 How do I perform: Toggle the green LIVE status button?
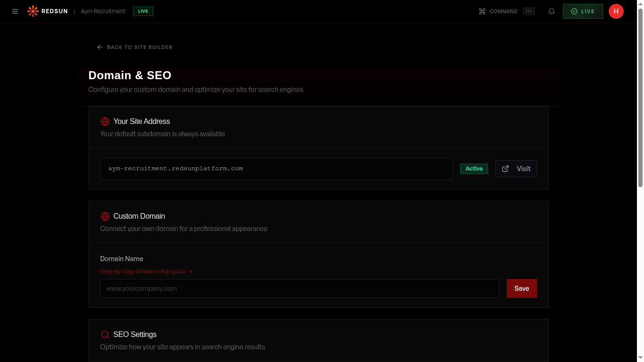[x=582, y=11]
